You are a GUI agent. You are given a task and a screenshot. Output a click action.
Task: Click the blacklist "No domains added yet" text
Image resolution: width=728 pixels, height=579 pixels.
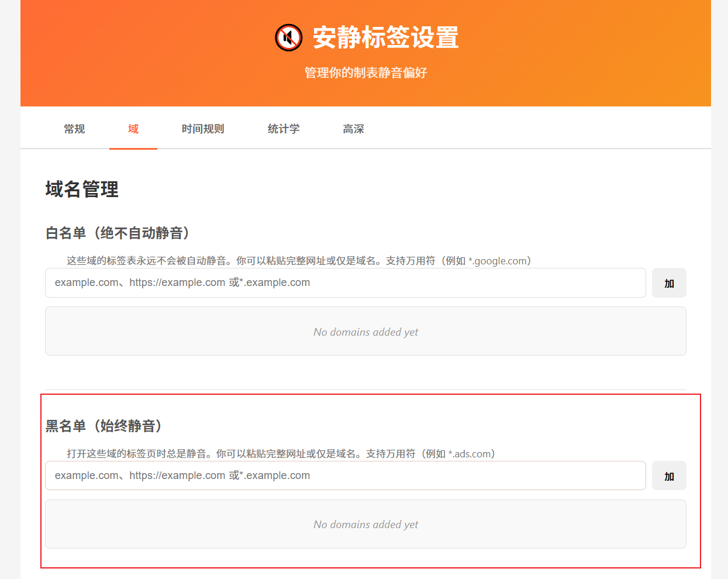(366, 525)
